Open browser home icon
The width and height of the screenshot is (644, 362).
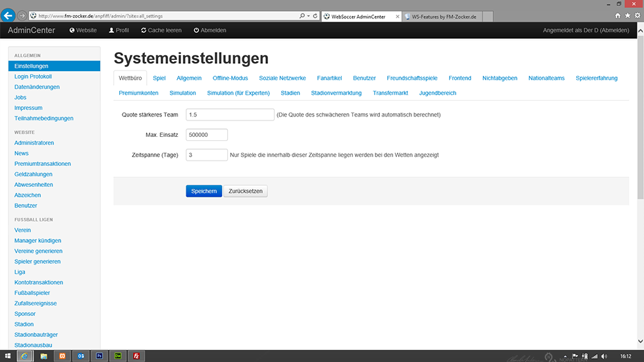618,15
